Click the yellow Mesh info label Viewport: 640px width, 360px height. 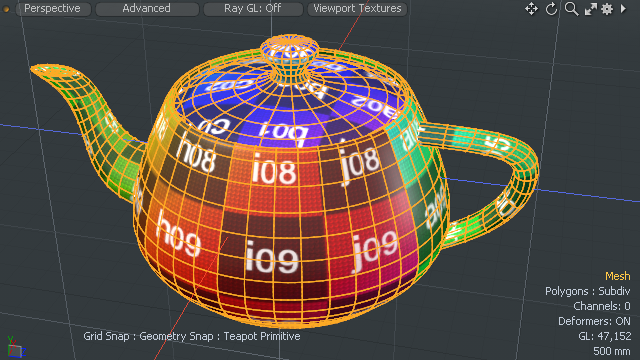618,276
